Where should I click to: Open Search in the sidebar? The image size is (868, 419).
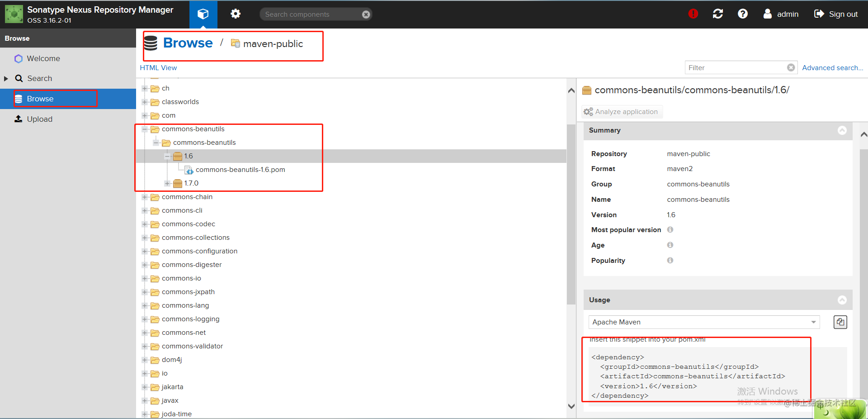39,78
